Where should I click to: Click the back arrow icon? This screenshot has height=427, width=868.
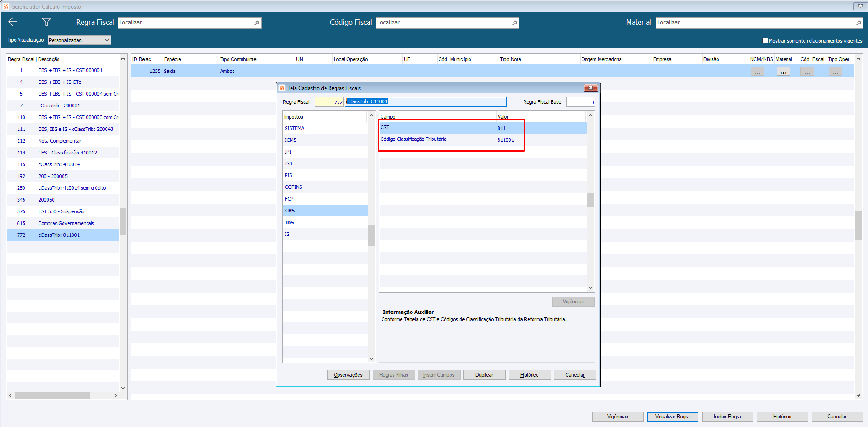pos(13,22)
